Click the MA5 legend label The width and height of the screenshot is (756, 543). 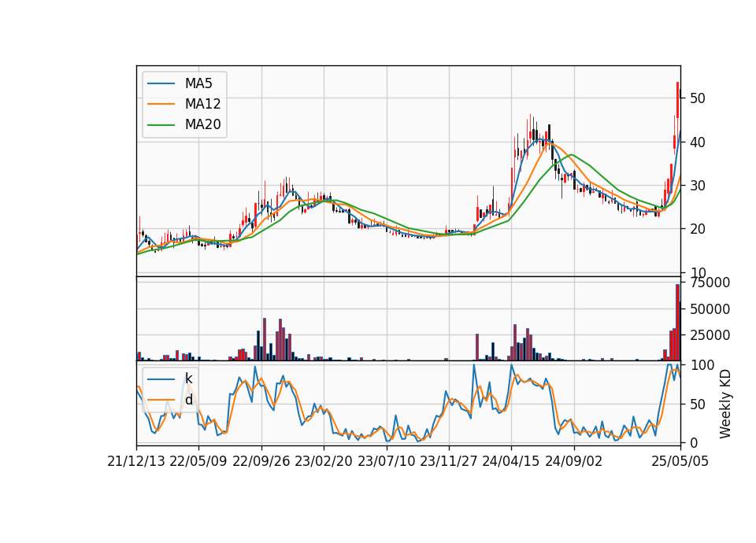click(x=198, y=83)
